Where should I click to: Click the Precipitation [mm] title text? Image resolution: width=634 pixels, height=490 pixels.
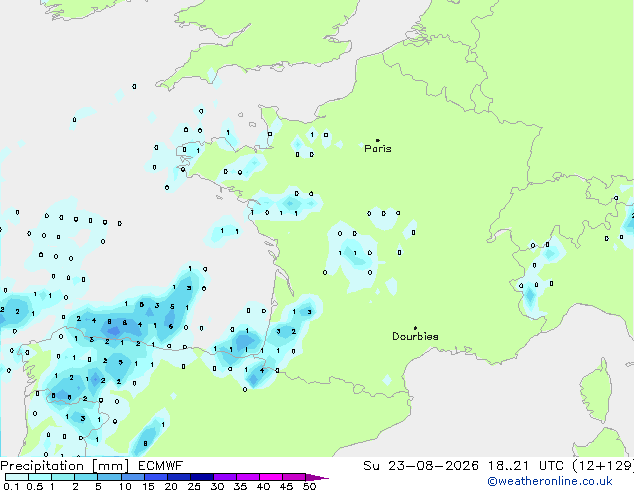pyautogui.click(x=65, y=466)
